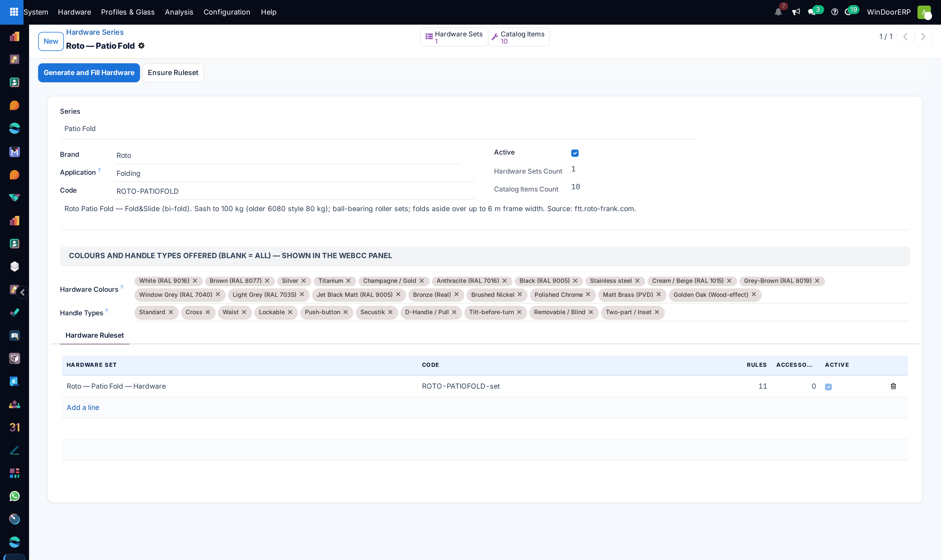This screenshot has height=560, width=941.
Task: Collapse the sidebar with the chevron
Action: pyautogui.click(x=23, y=292)
